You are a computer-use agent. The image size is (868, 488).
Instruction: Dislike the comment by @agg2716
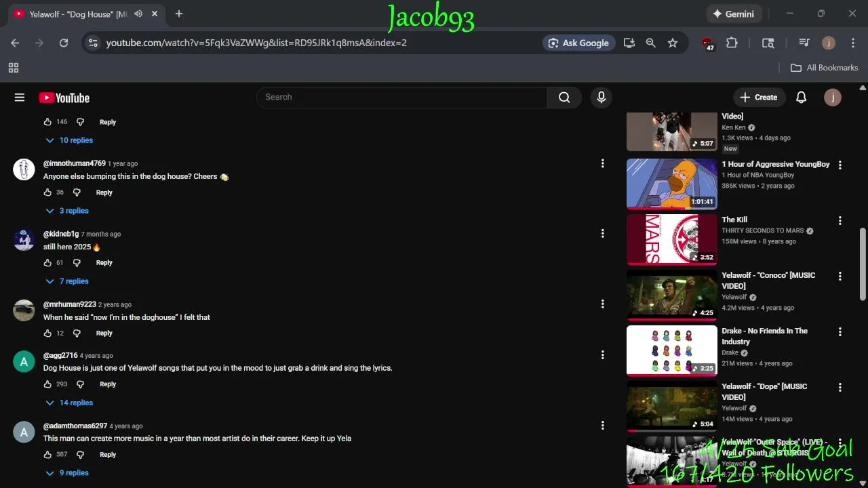pos(80,384)
